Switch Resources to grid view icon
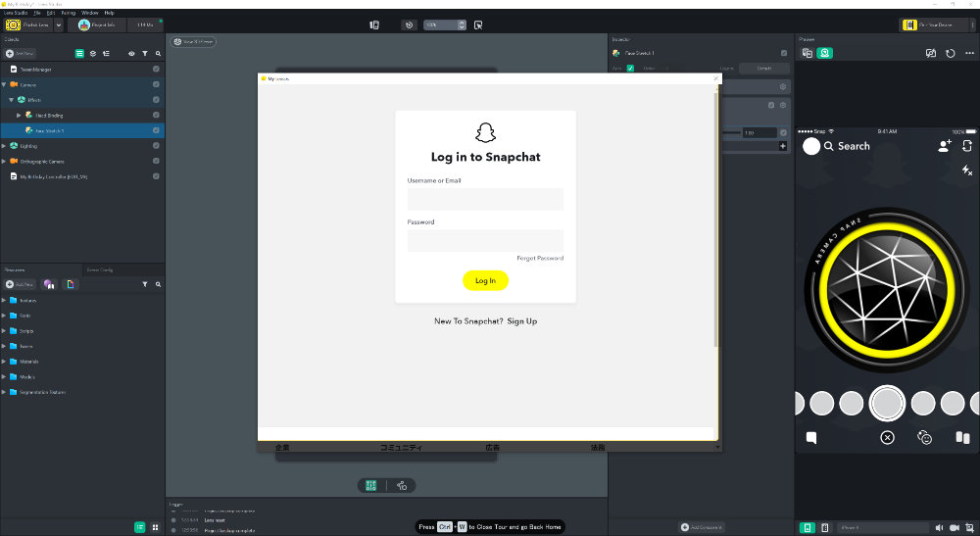 (155, 527)
